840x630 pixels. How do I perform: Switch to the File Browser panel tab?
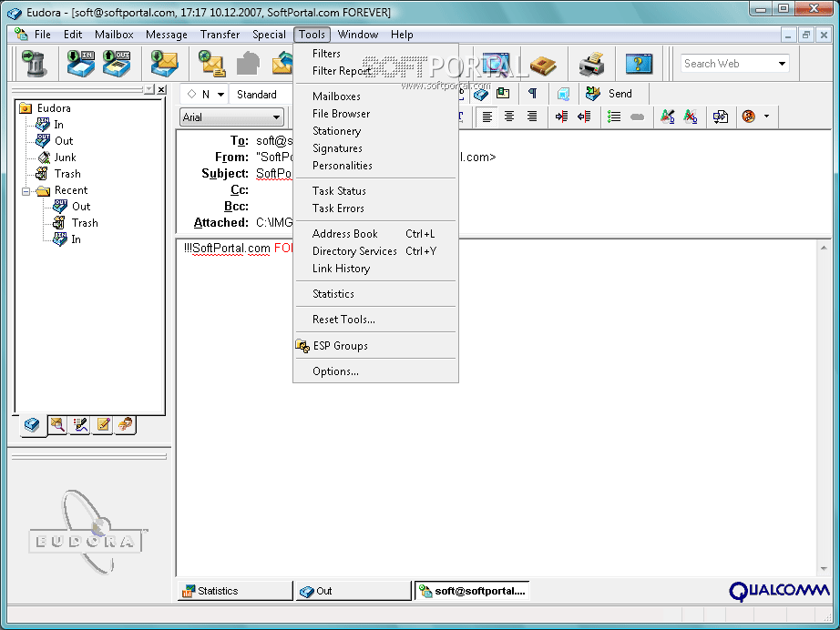56,425
